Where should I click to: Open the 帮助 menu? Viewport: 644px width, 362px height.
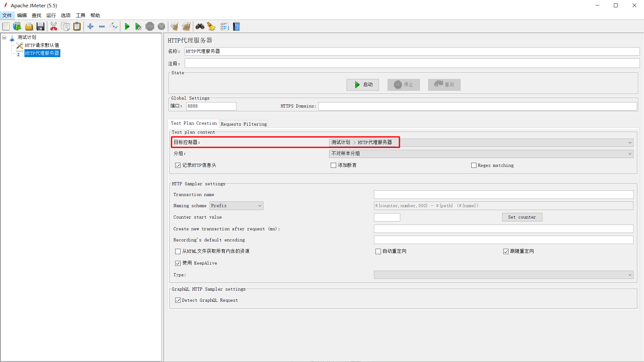point(95,15)
